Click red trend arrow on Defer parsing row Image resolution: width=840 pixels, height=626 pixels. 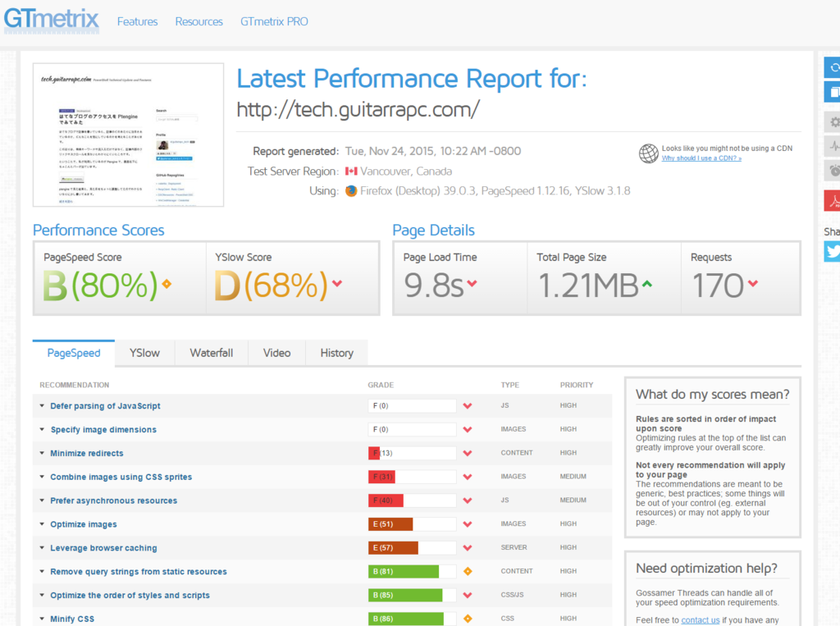[468, 406]
